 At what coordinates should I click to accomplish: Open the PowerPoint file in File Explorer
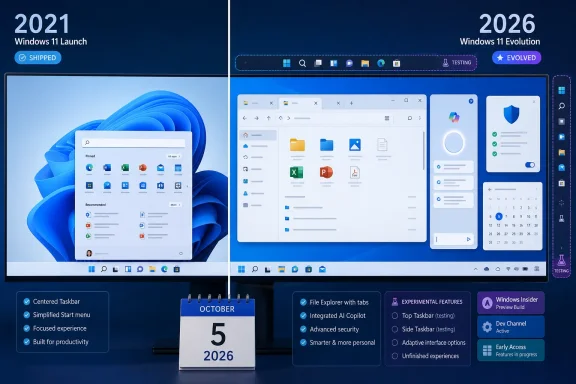pos(326,172)
